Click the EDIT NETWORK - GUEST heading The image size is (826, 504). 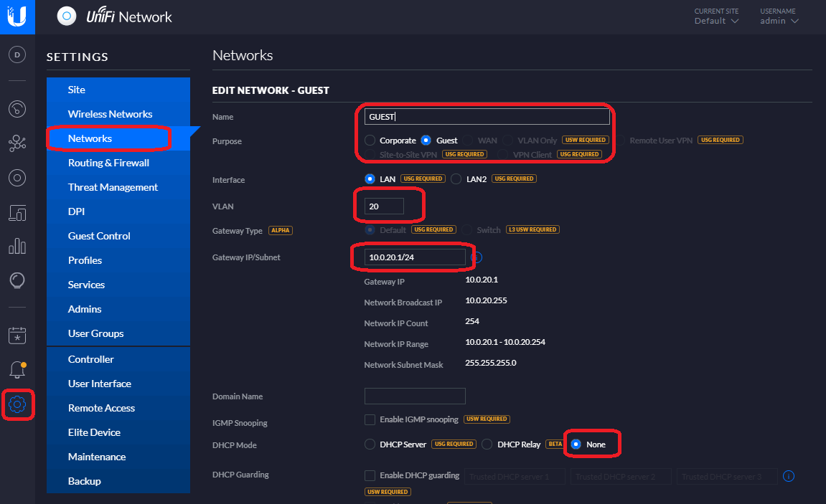[x=271, y=90]
